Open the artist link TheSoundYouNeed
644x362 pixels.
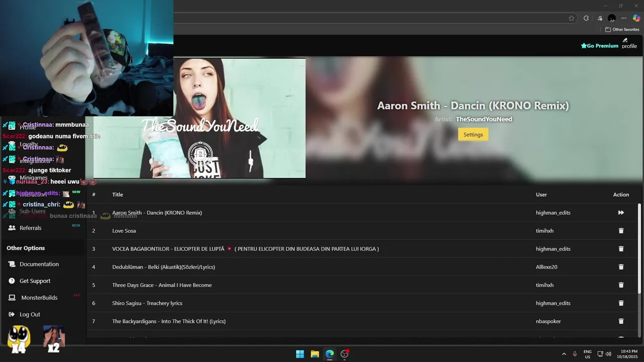coord(484,119)
